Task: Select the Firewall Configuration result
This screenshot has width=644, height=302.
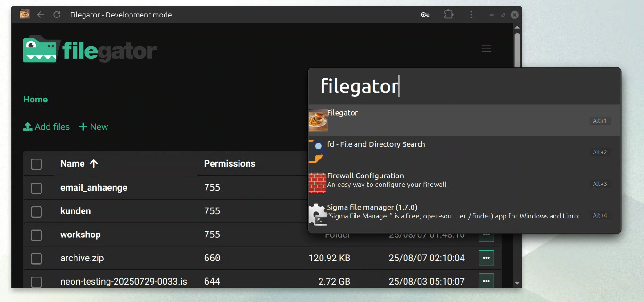Action: coord(464,183)
